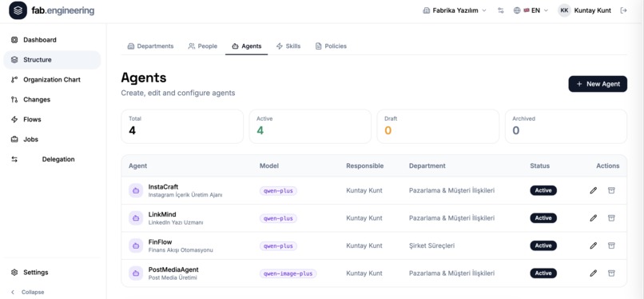Open the Fabrika Yazılım organization dropdown

coord(455,10)
